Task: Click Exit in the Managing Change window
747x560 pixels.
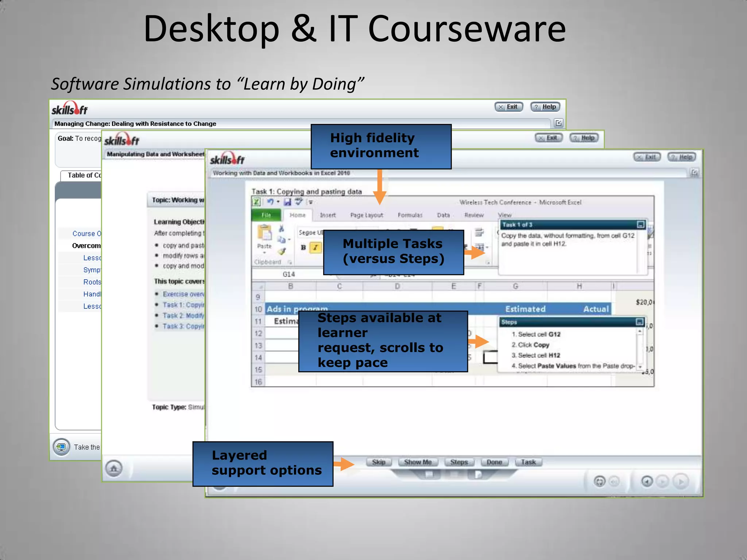Action: coord(508,107)
